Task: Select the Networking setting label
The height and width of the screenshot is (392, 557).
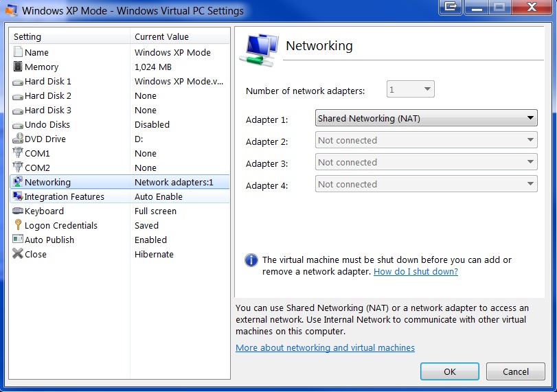Action: [x=47, y=182]
